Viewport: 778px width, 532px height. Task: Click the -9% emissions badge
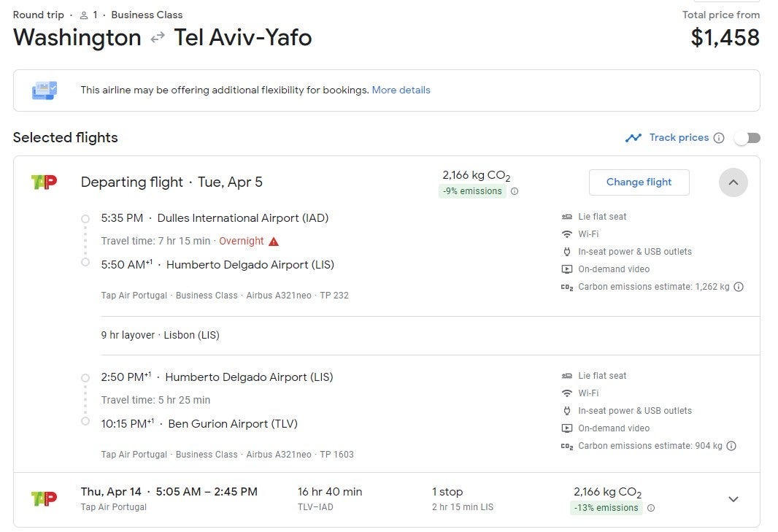tap(472, 191)
